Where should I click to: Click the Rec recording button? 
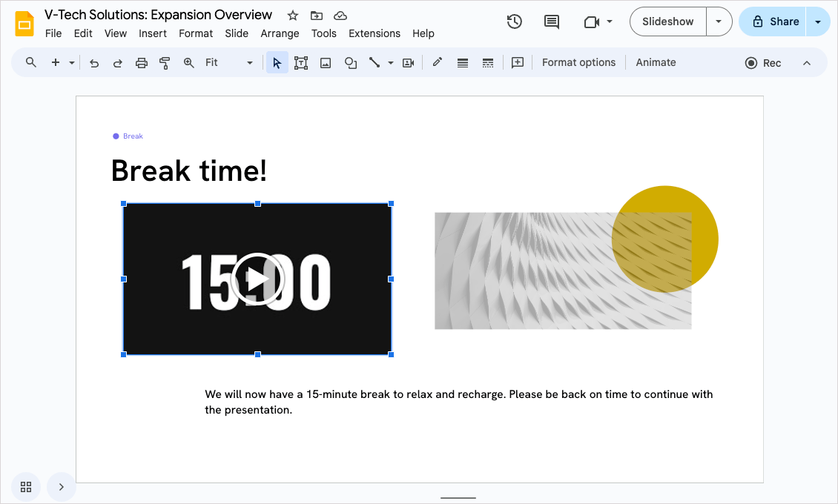click(x=763, y=63)
